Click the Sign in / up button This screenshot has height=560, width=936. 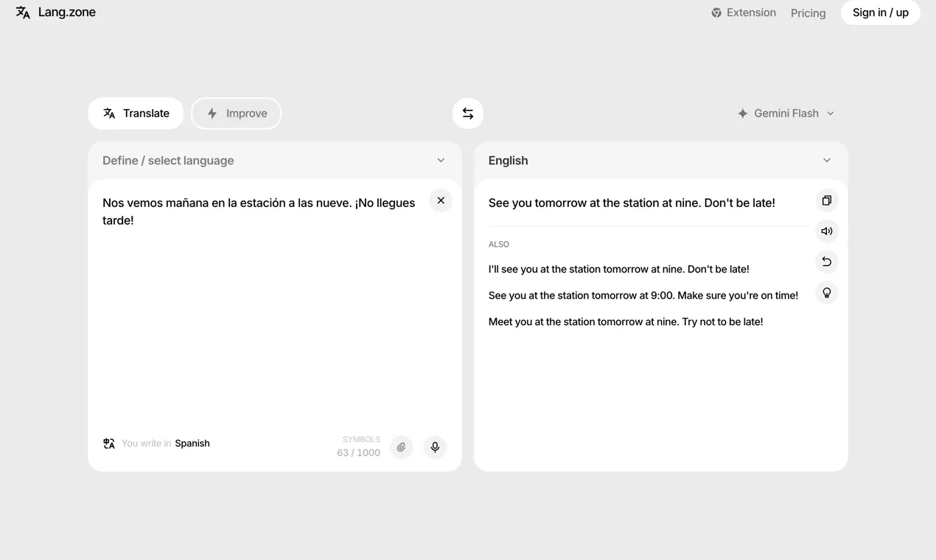pyautogui.click(x=881, y=13)
